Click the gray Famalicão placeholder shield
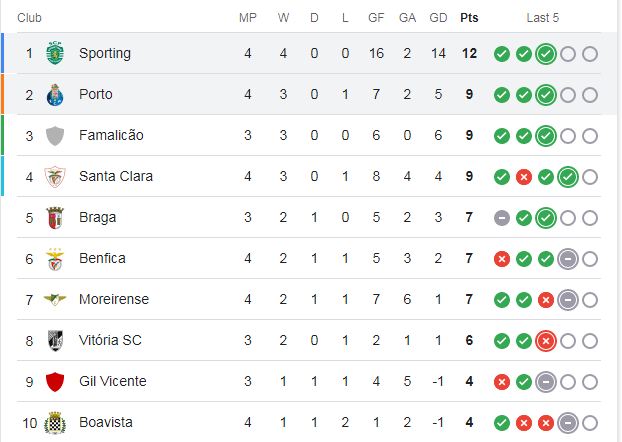This screenshot has width=622, height=442. pos(55,136)
